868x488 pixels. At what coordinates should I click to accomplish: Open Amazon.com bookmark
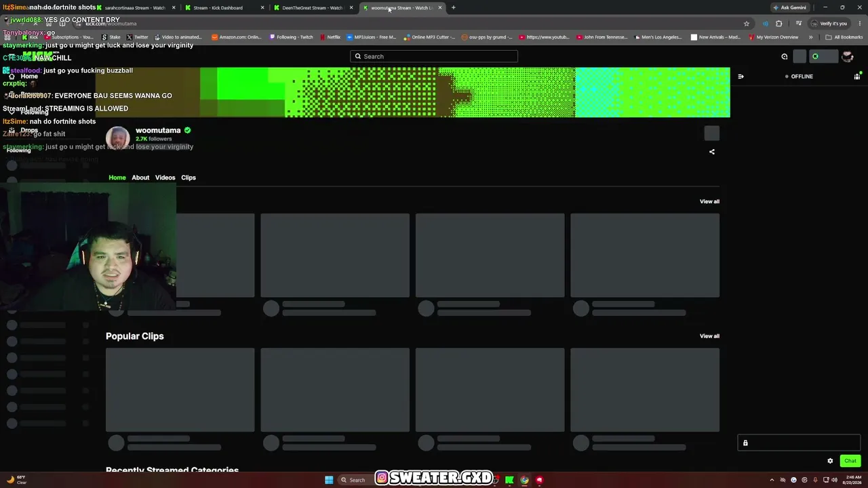coord(237,37)
